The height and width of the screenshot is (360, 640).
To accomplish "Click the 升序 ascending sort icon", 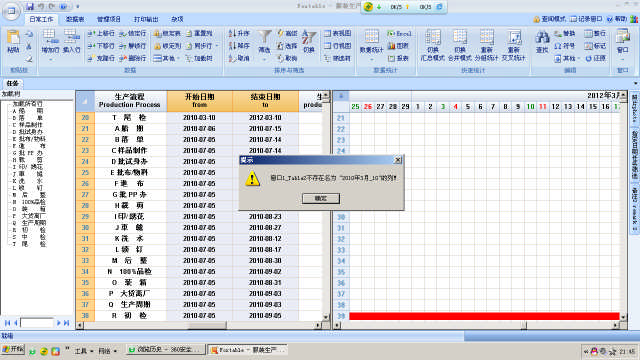I will pos(232,33).
